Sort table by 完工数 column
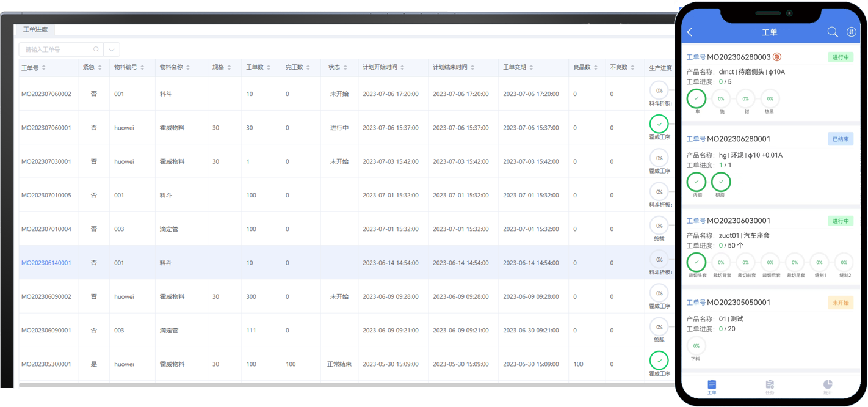 [308, 67]
